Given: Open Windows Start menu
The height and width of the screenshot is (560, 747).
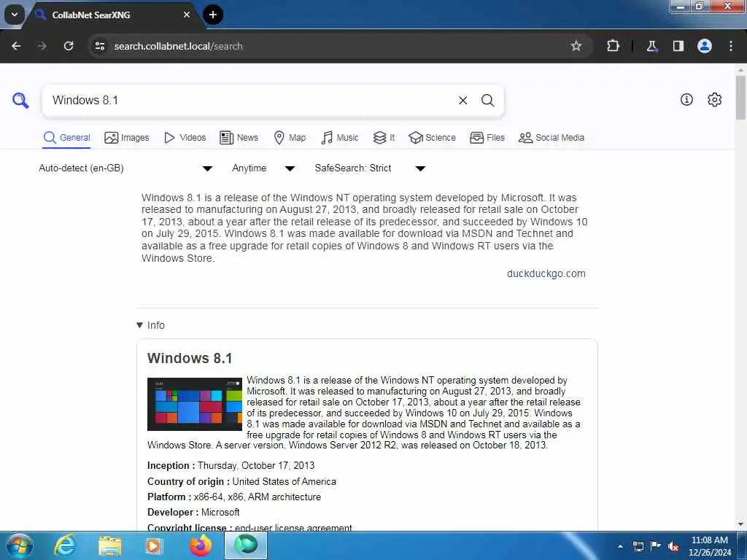Looking at the screenshot, I should [x=19, y=545].
